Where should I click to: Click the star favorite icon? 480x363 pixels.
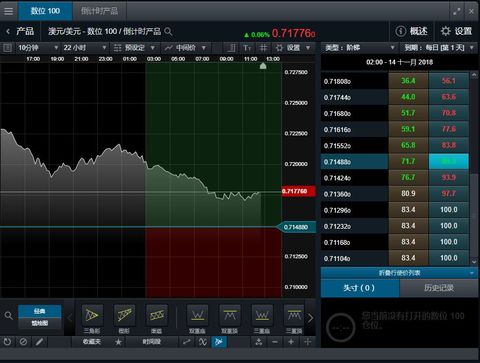(118, 342)
